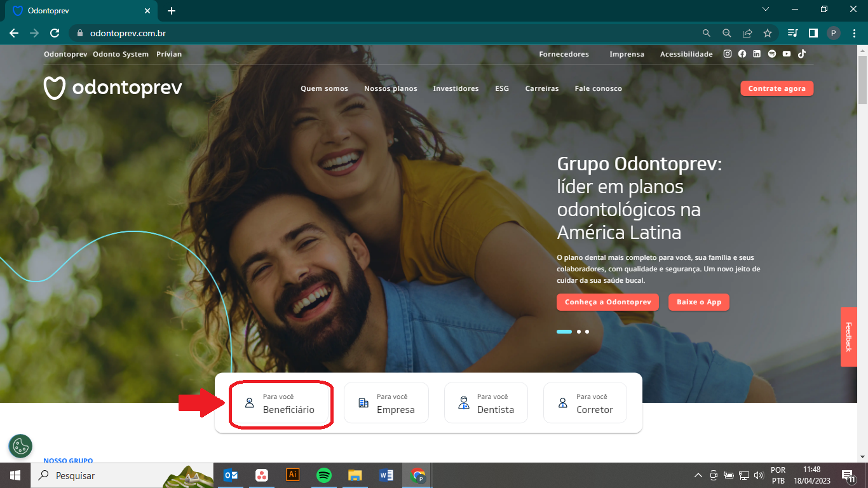
Task: Launch Adobe Illustrator from the taskbar
Action: coord(293,475)
